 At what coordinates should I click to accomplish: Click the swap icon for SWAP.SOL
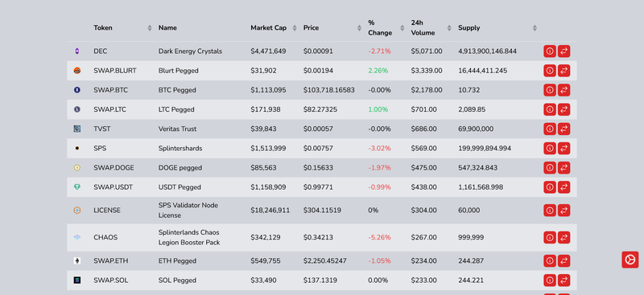coord(564,281)
